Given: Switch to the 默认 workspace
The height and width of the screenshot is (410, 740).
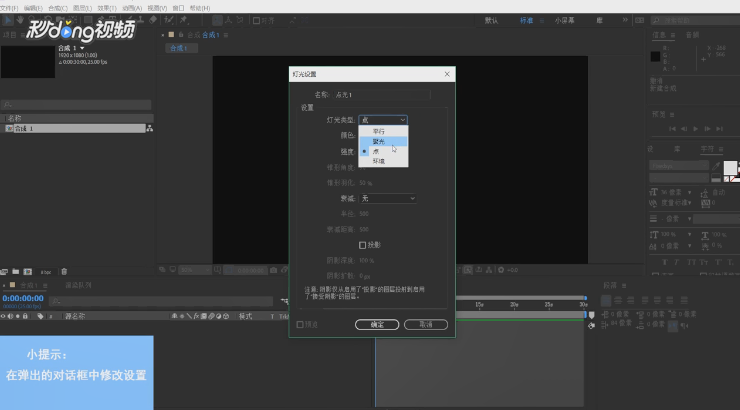Looking at the screenshot, I should (491, 20).
